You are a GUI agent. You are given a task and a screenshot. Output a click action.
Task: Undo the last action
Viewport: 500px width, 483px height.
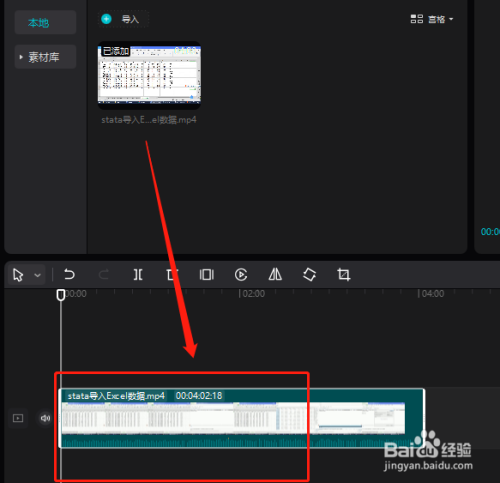click(x=69, y=274)
